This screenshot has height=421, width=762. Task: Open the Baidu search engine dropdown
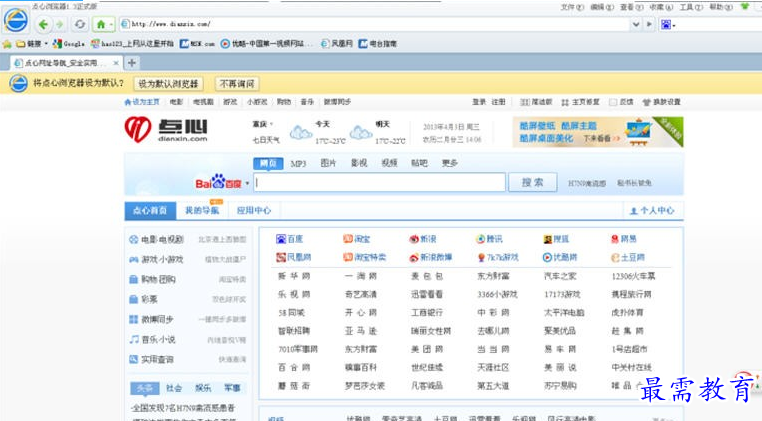pyautogui.click(x=247, y=183)
